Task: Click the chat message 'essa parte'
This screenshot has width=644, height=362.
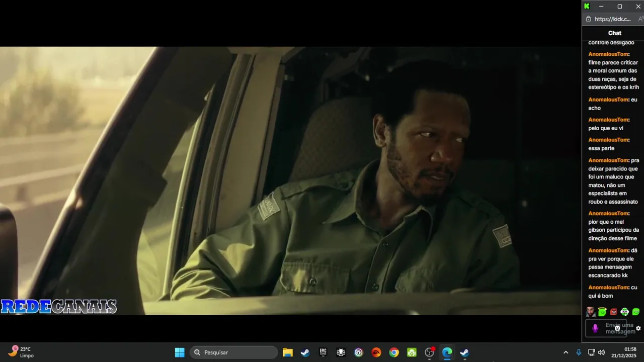Action: [609, 144]
